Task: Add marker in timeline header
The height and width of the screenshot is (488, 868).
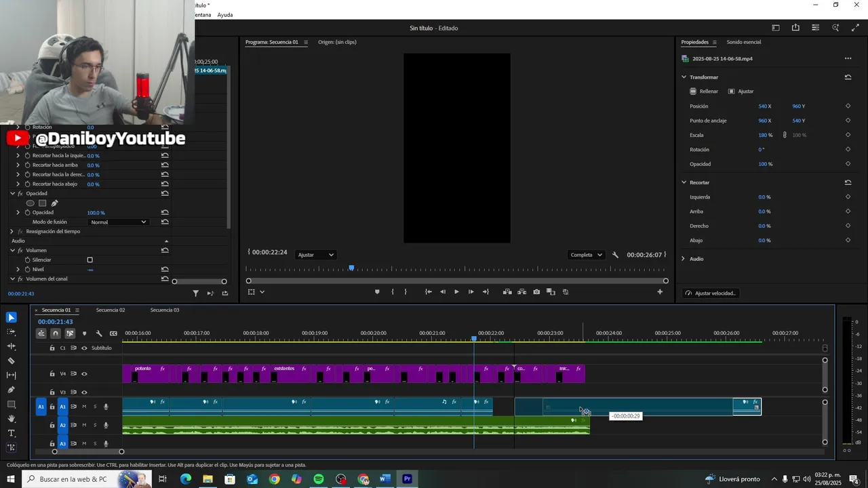Action: tap(84, 333)
